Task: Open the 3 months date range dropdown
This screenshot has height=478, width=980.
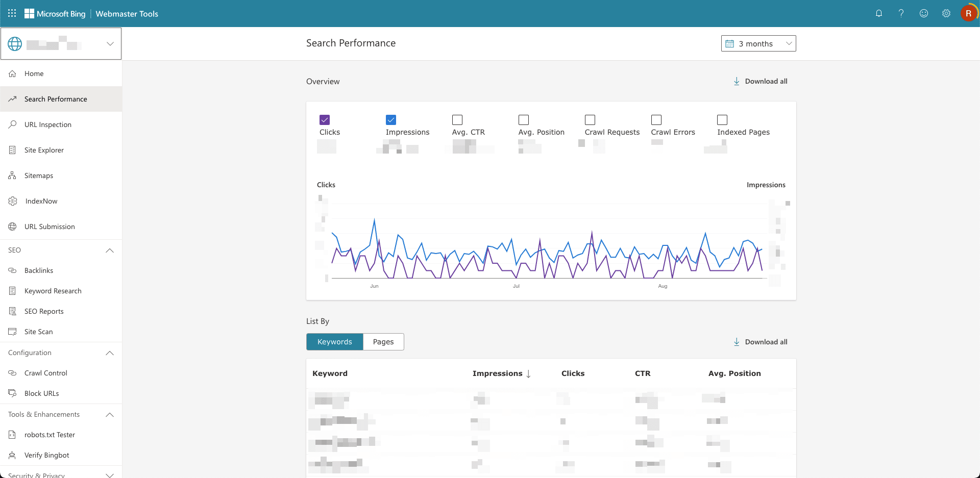Action: pos(758,44)
